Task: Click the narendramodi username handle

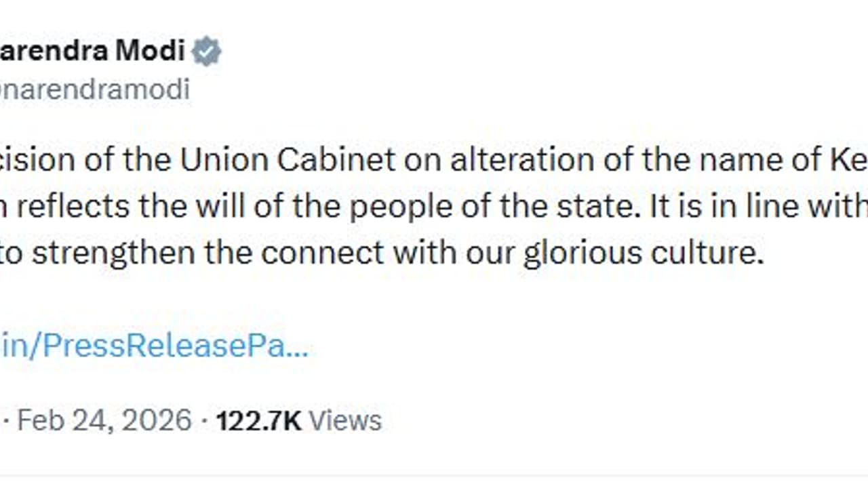Action: 95,89
